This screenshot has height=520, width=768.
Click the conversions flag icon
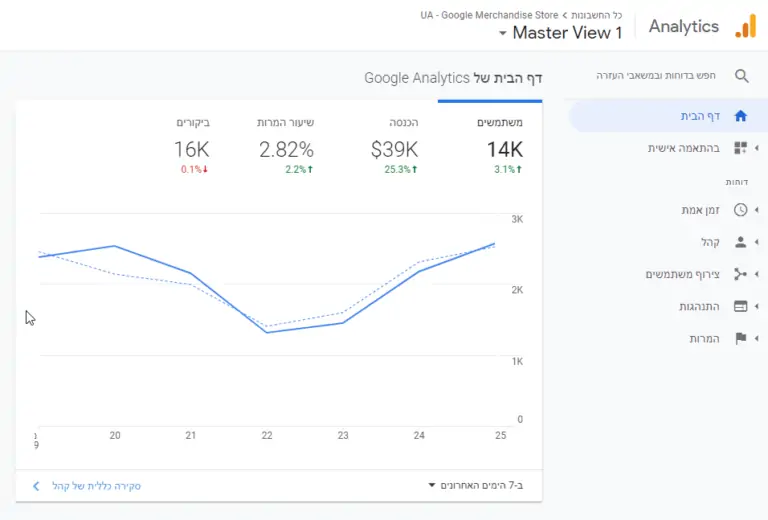[x=741, y=338]
